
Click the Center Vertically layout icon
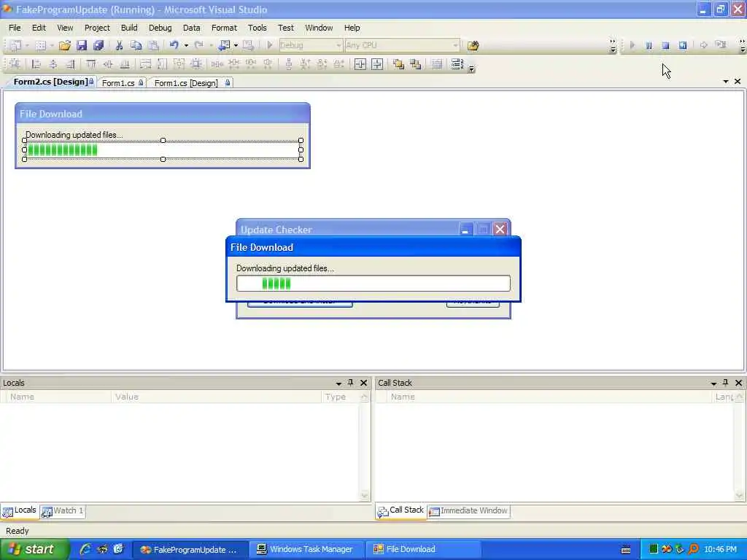coord(377,64)
